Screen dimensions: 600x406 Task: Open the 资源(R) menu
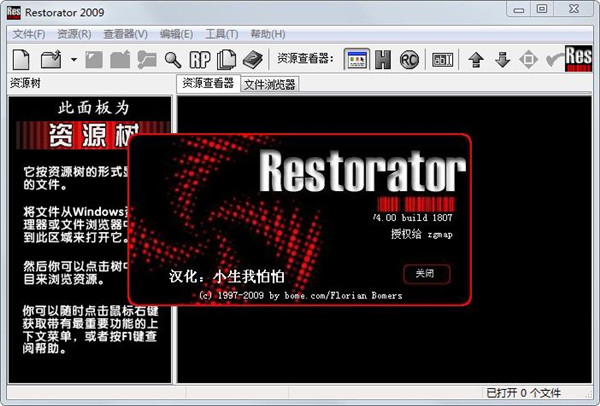pos(75,34)
